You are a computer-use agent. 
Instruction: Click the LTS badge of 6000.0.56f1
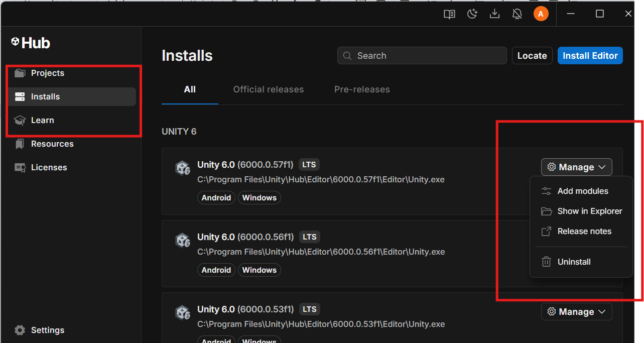(309, 237)
